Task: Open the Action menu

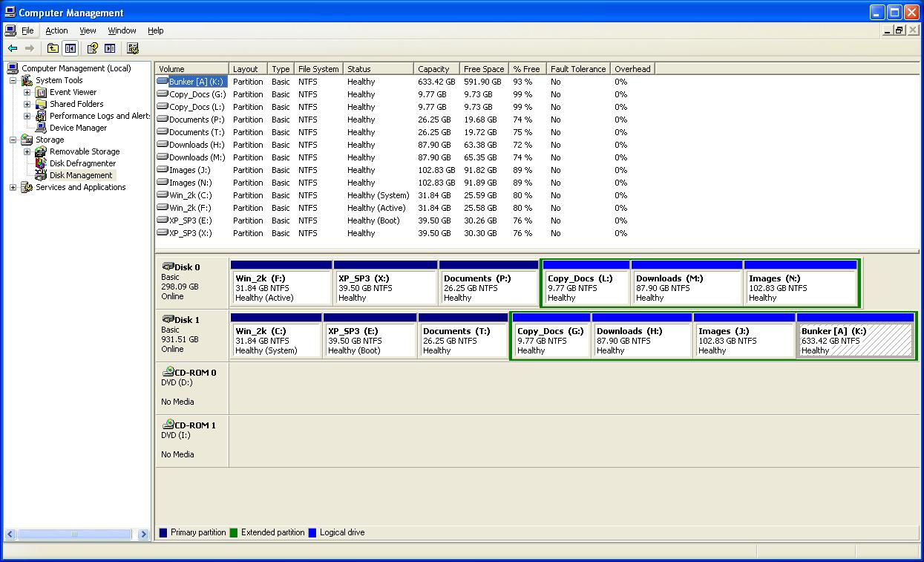Action: coord(56,30)
